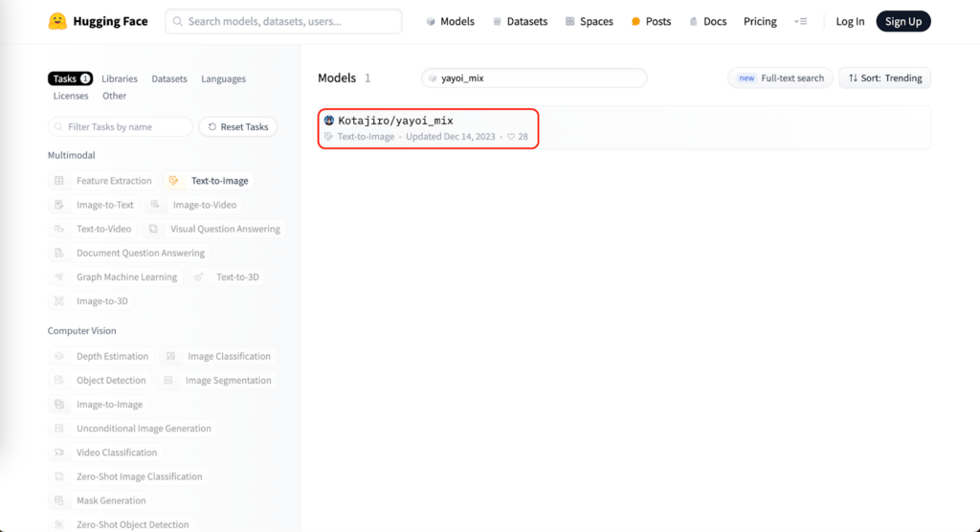This screenshot has height=532, width=980.
Task: Open Posts from the top navigation
Action: [x=651, y=21]
